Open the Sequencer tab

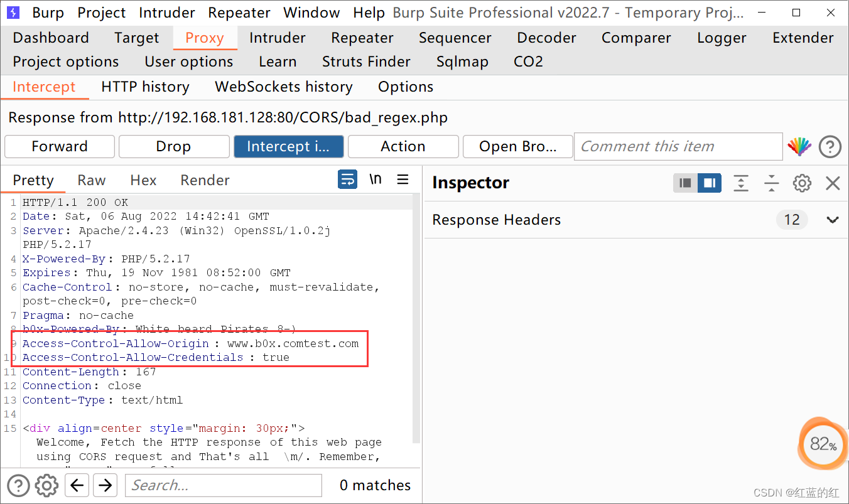455,38
